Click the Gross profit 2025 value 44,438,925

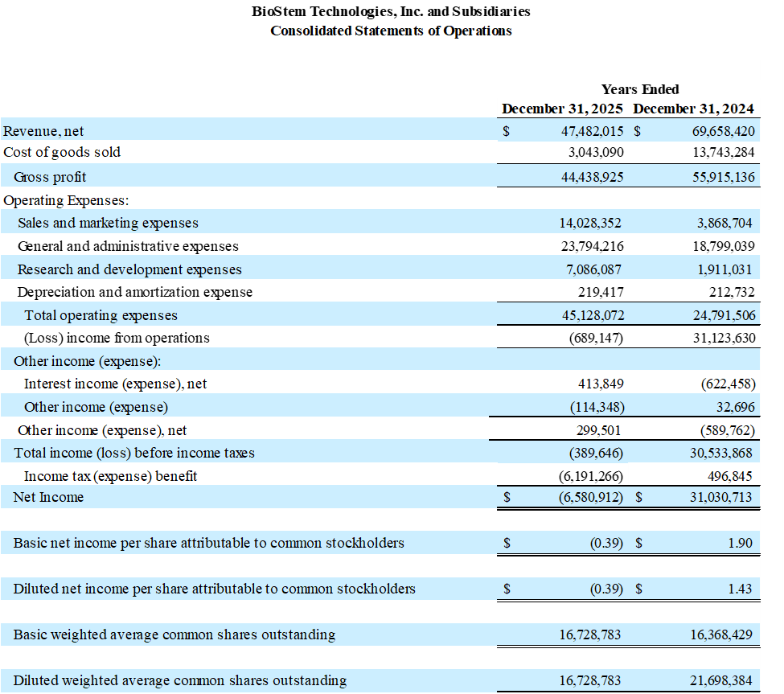click(x=591, y=177)
